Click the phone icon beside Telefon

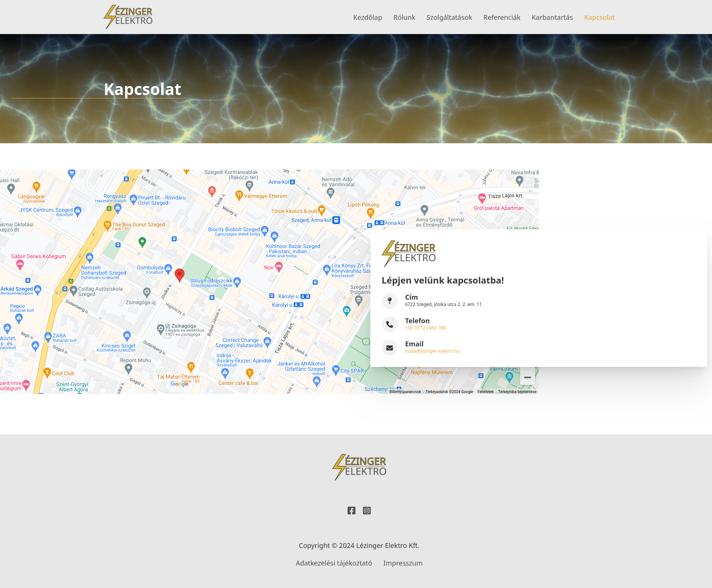pyautogui.click(x=389, y=324)
